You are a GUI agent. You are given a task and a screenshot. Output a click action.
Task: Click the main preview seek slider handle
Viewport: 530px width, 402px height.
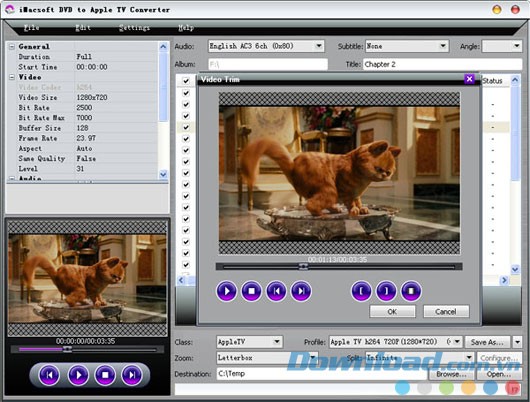pyautogui.click(x=67, y=349)
